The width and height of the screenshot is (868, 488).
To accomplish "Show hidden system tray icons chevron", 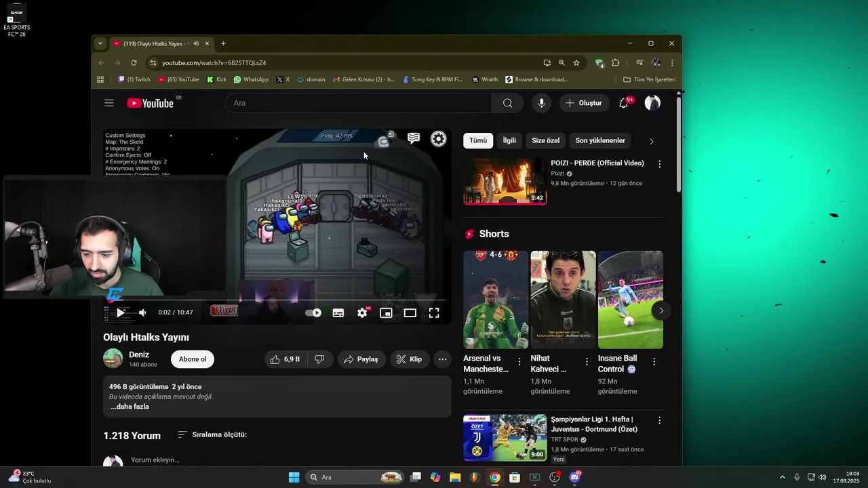I will [x=782, y=477].
